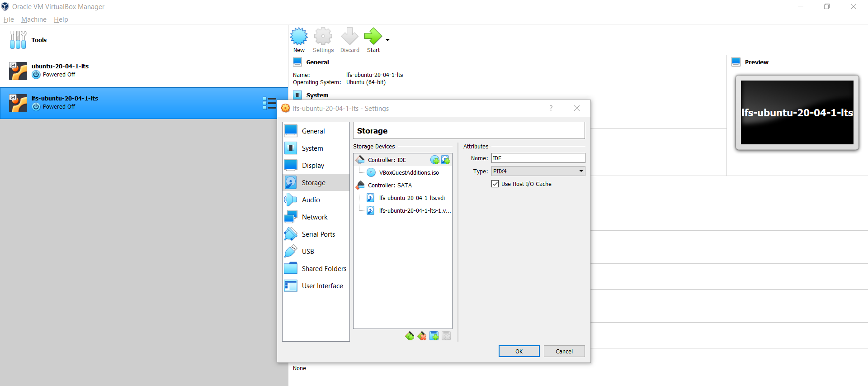Select the Controller: IDE row
Image resolution: width=868 pixels, height=386 pixels.
pos(402,160)
